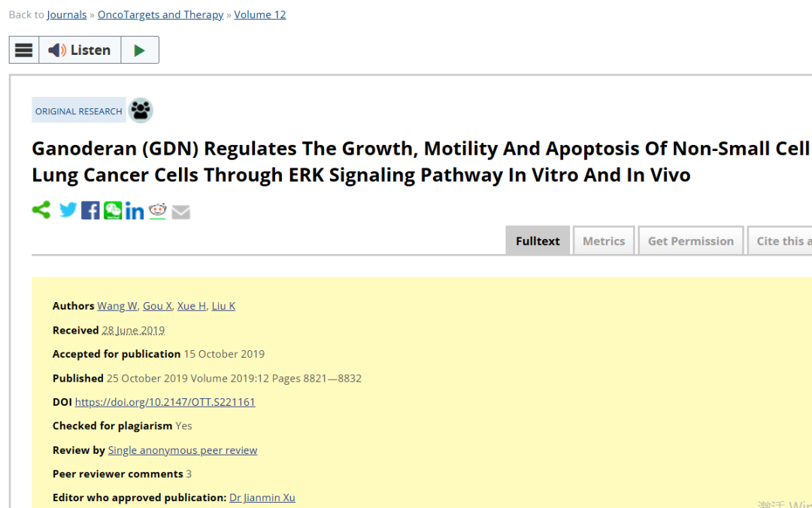The height and width of the screenshot is (508, 812).
Task: Share article on Facebook
Action: pyautogui.click(x=90, y=210)
